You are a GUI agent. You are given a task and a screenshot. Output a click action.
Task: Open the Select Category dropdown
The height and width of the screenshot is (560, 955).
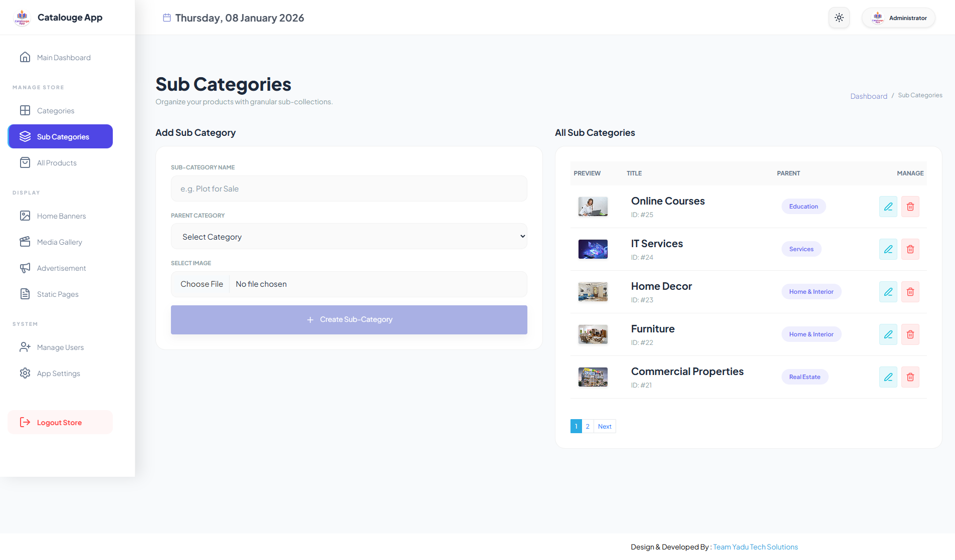[349, 237]
